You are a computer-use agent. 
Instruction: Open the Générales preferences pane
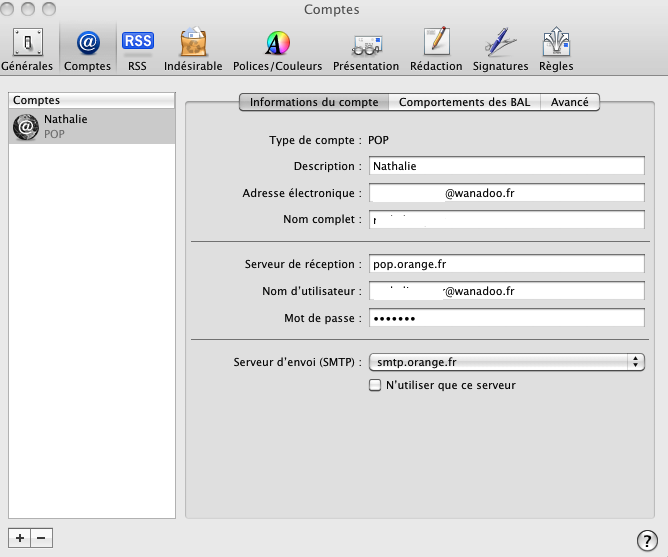[x=27, y=49]
